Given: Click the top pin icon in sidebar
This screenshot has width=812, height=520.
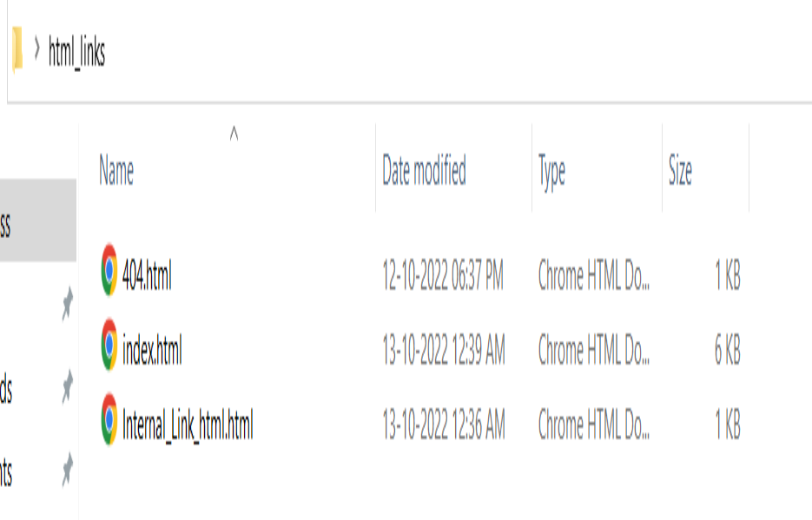Looking at the screenshot, I should tap(67, 305).
